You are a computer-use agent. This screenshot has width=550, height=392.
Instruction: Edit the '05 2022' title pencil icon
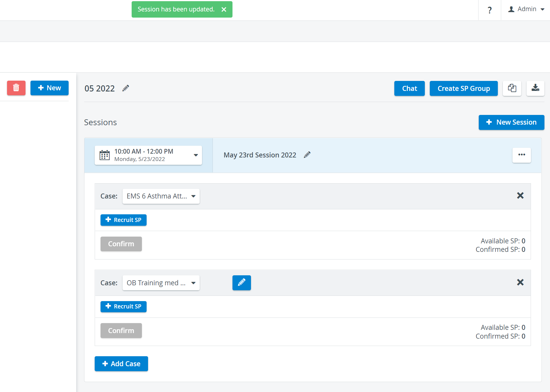tap(126, 88)
